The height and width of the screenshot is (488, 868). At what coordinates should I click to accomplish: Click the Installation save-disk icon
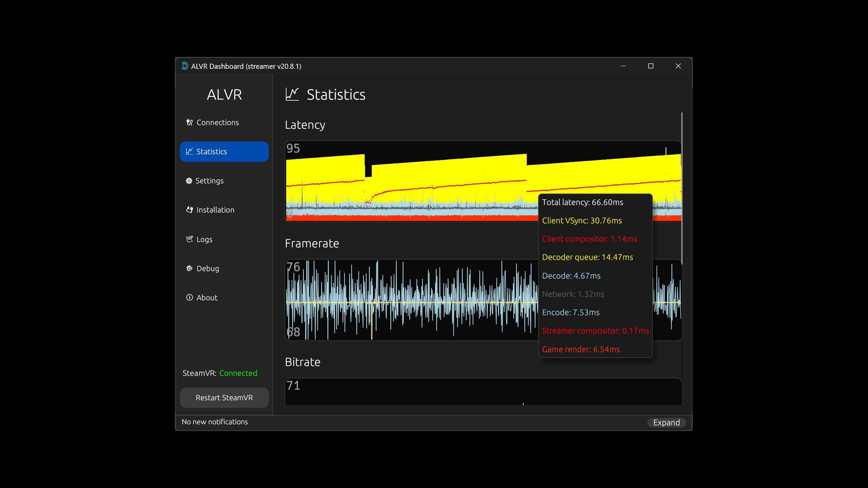(189, 210)
